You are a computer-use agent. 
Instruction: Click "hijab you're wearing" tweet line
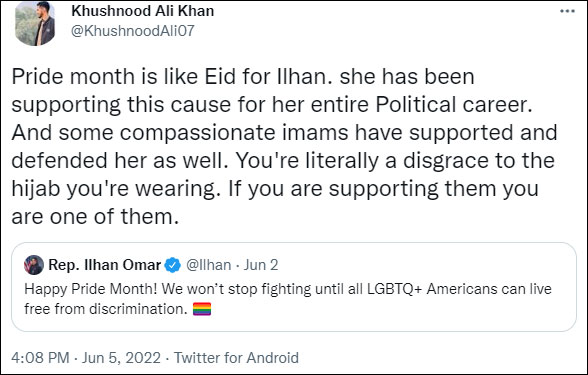pos(275,189)
